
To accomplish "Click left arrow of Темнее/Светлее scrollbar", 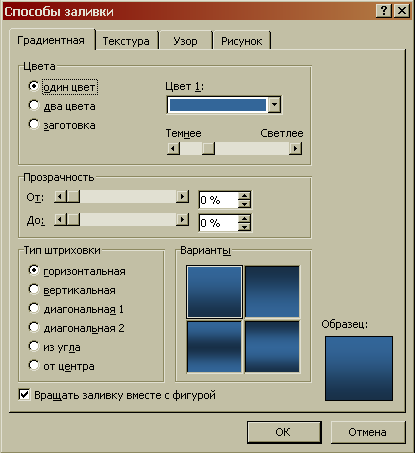I will pyautogui.click(x=173, y=148).
